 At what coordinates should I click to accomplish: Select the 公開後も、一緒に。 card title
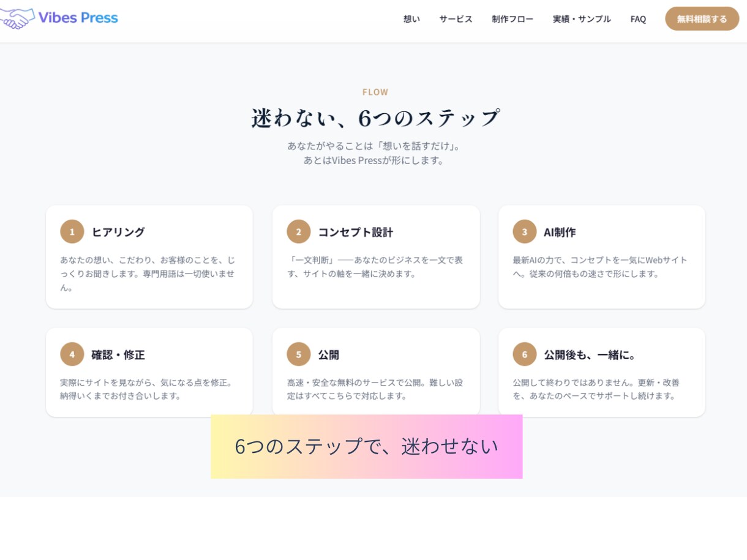[590, 354]
